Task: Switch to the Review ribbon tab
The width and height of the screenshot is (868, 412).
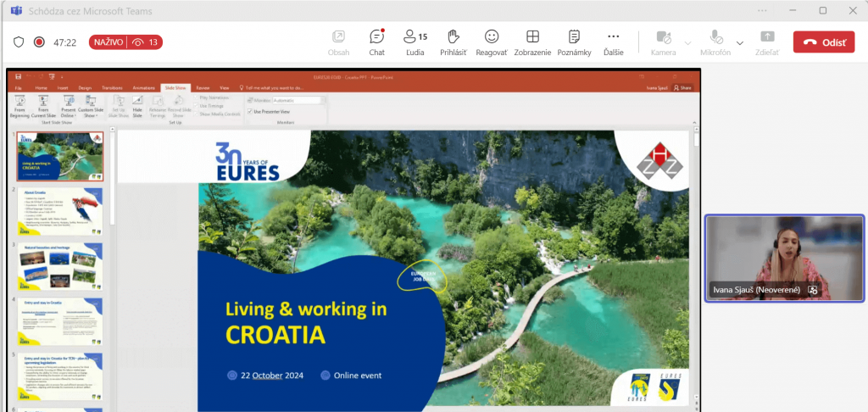Action: coord(203,87)
